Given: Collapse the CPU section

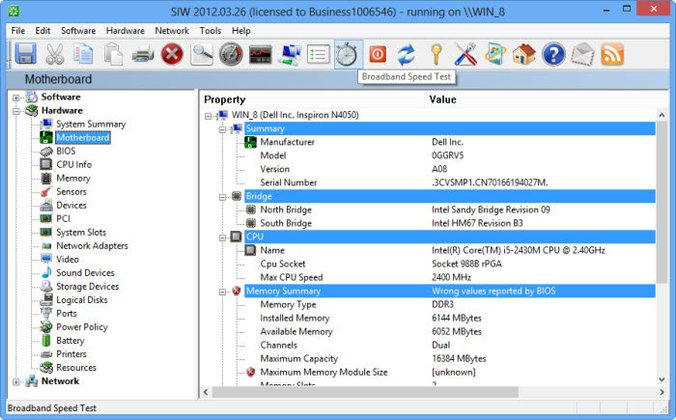Looking at the screenshot, I should click(222, 238).
